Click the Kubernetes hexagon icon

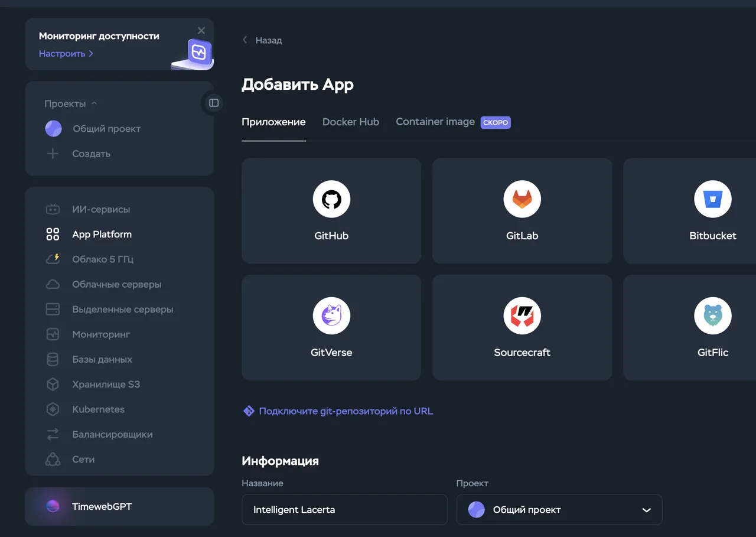pyautogui.click(x=53, y=409)
